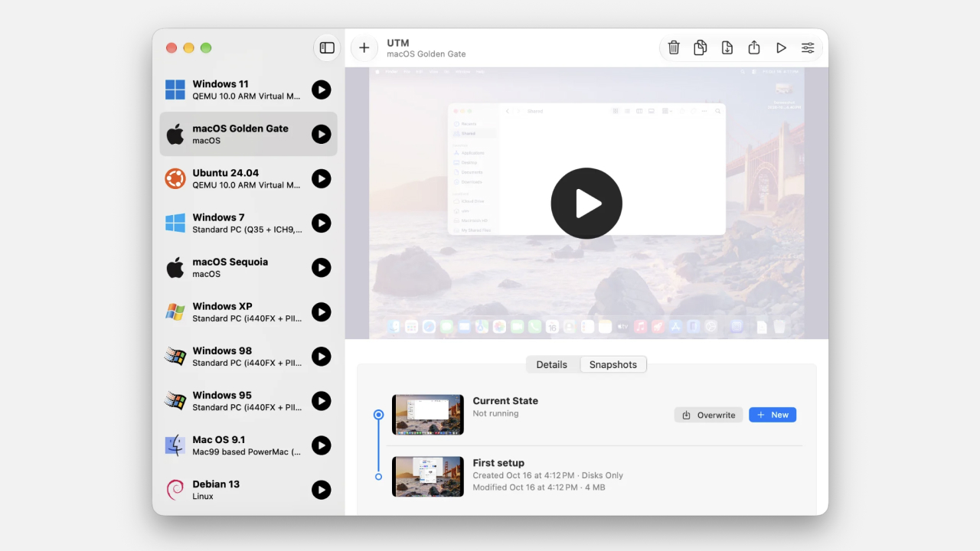Image resolution: width=980 pixels, height=551 pixels.
Task: Click the UTM window title text
Action: point(398,43)
